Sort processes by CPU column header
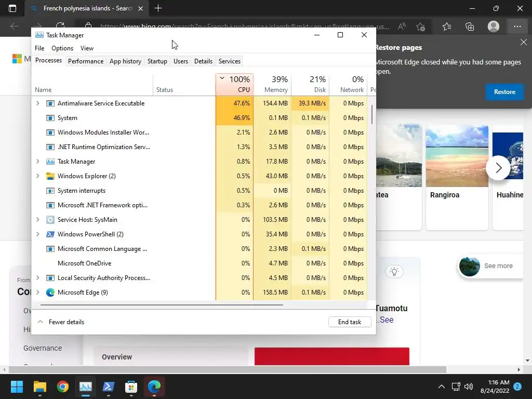Screen dimensions: 532x399 (x=234, y=85)
